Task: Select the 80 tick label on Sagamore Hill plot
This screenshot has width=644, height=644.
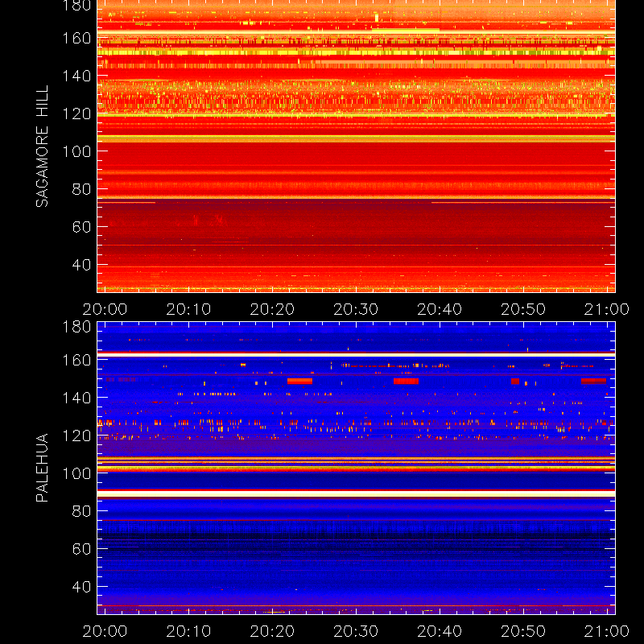Action: click(x=81, y=189)
